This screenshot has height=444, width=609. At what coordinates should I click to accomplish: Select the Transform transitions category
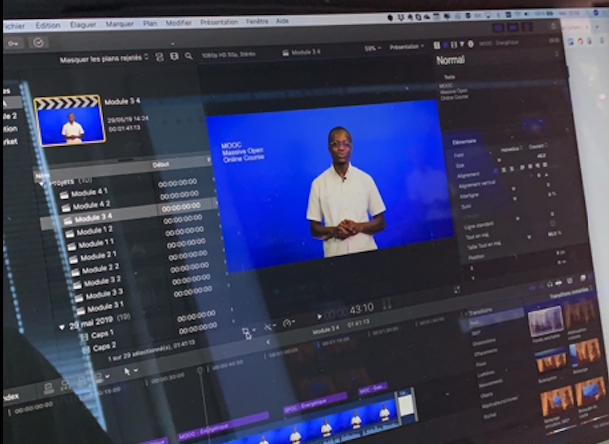[482, 312]
